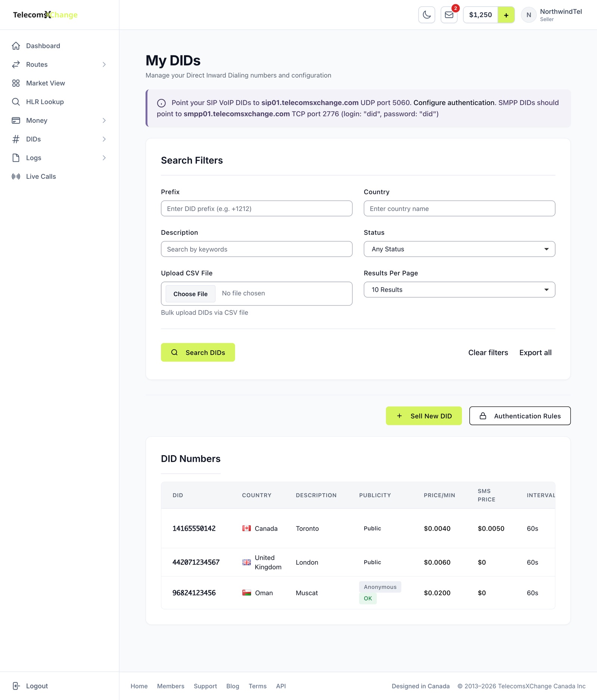
Task: Click Sell New DID button
Action: point(423,416)
